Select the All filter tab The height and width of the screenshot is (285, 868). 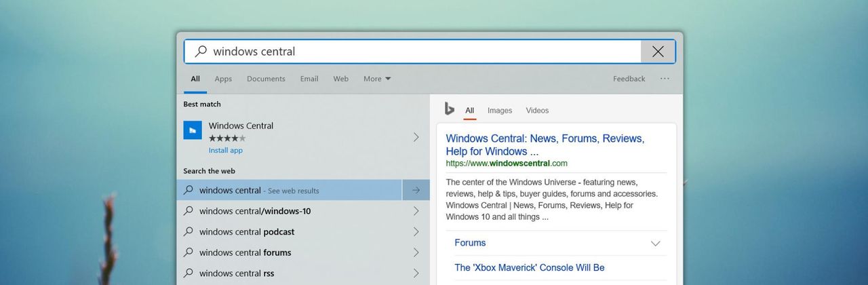[195, 79]
